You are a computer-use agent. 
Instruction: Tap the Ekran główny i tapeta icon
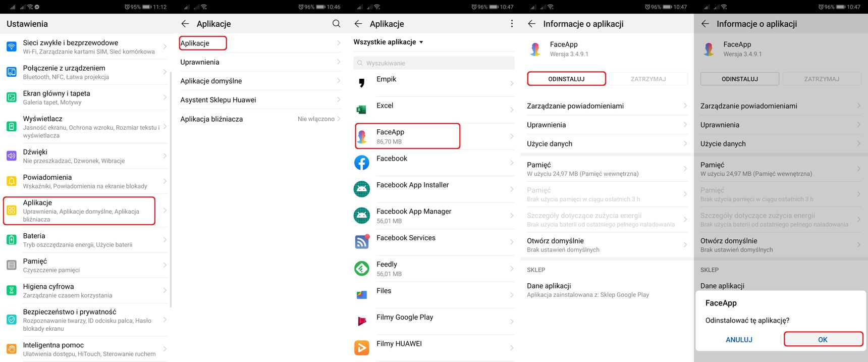pos(11,97)
